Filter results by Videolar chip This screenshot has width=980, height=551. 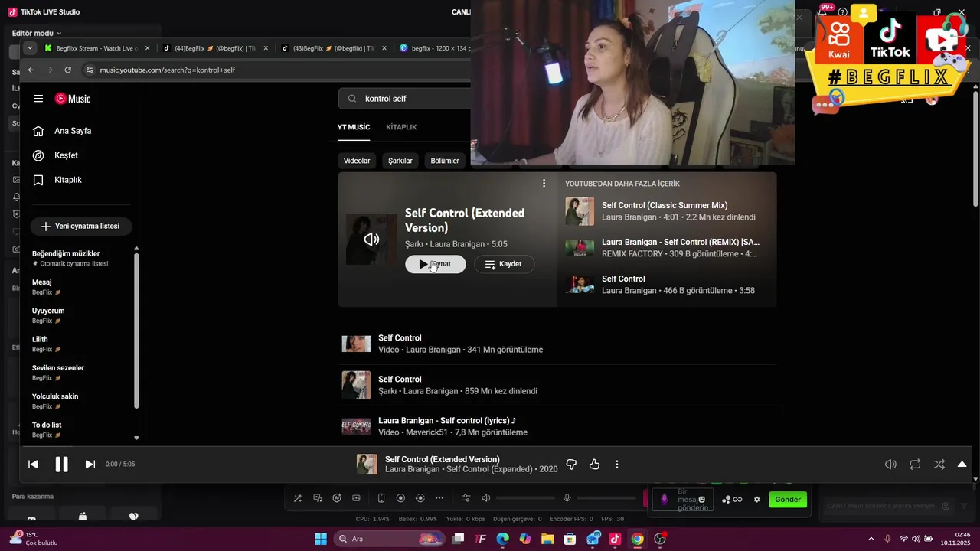point(357,161)
